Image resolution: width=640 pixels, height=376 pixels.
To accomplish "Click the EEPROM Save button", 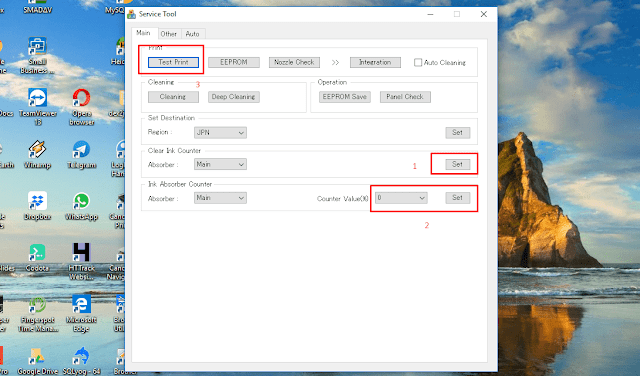I will click(345, 97).
